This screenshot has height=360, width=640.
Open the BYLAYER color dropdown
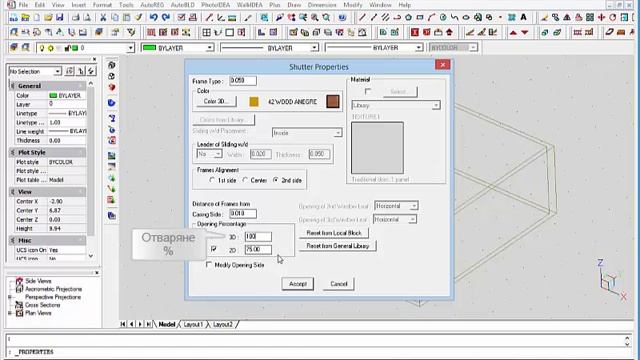coord(209,48)
